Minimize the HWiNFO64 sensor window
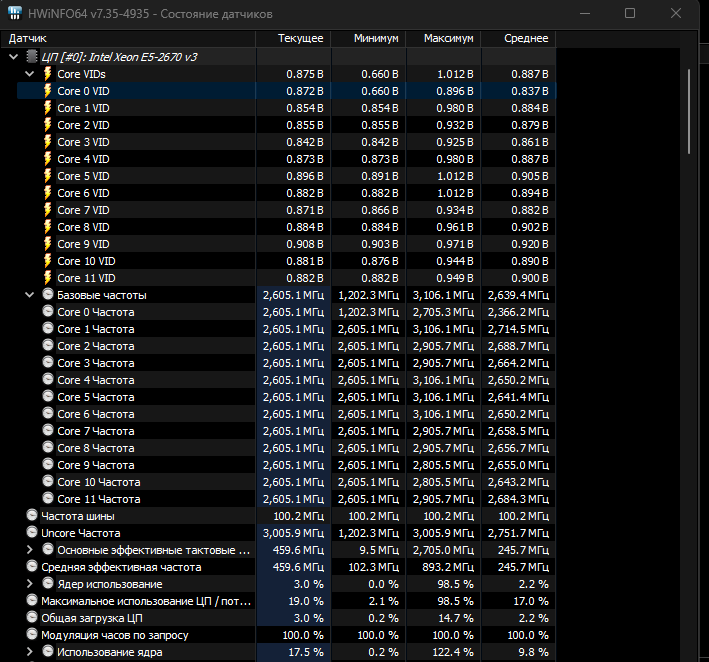This screenshot has width=709, height=662. [x=585, y=13]
